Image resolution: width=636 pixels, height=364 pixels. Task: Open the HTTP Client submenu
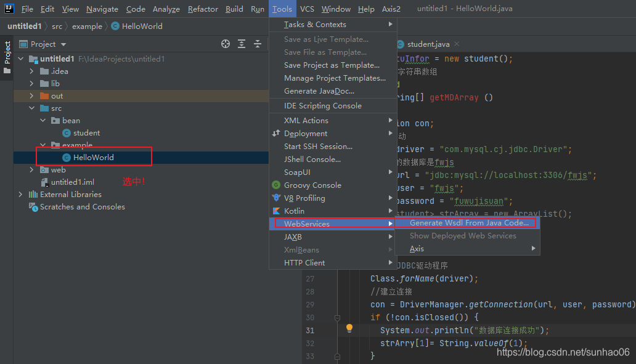tap(333, 262)
